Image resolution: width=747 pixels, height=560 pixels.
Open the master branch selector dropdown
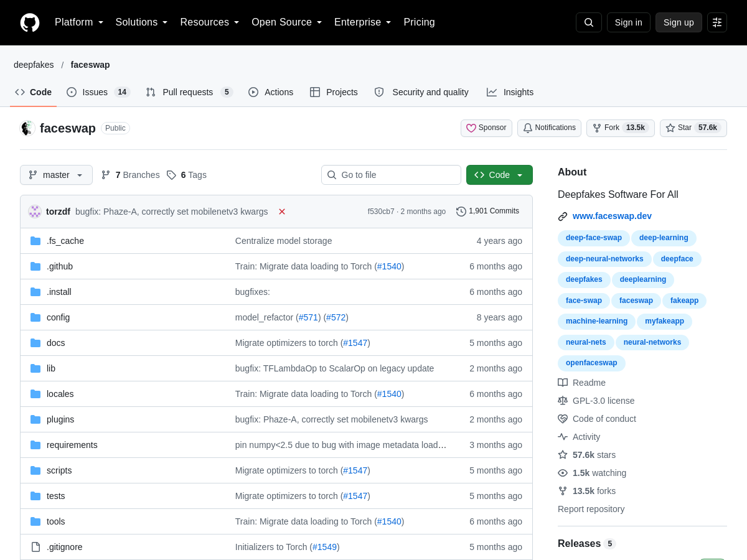tap(56, 175)
